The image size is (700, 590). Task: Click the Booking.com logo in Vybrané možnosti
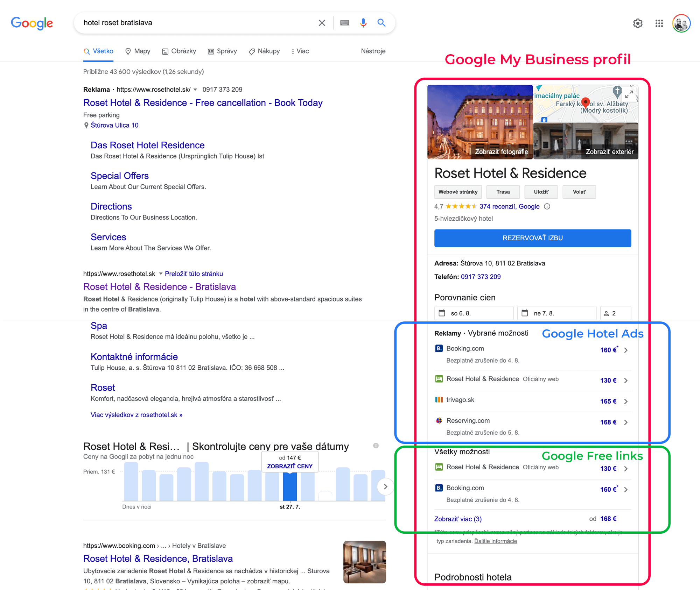coord(439,348)
